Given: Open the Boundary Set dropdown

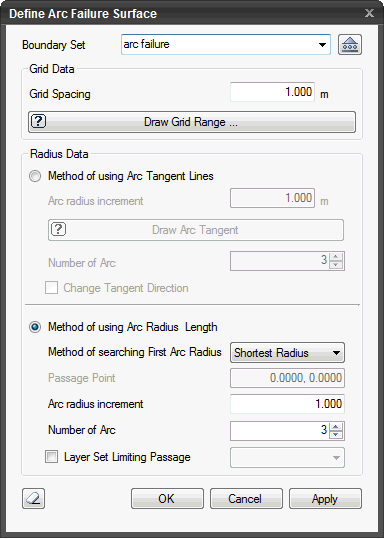Looking at the screenshot, I should tap(322, 44).
